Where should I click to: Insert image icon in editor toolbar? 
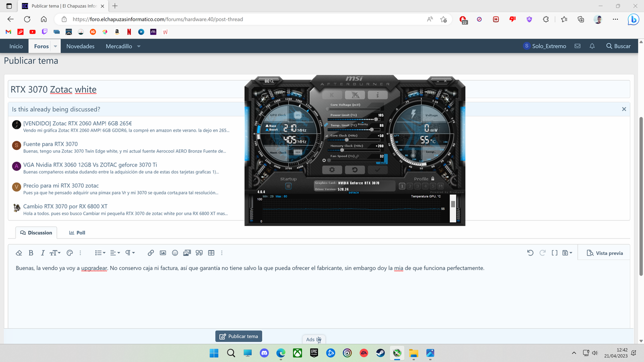click(x=163, y=253)
